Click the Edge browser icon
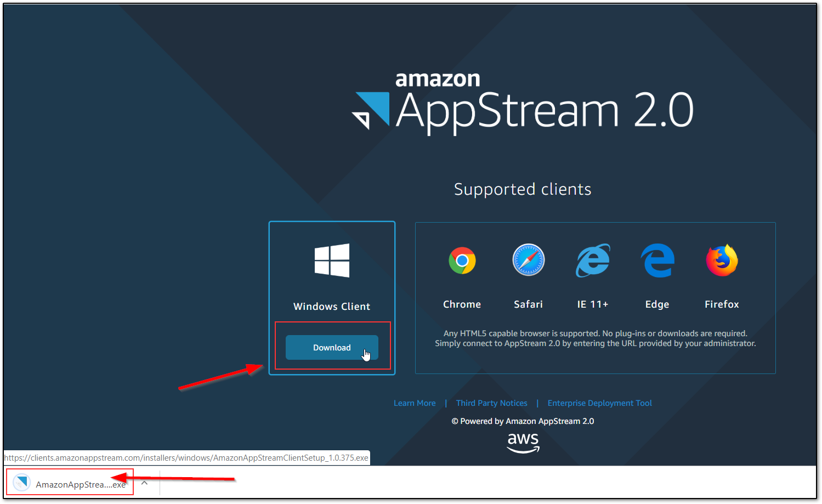 pyautogui.click(x=657, y=261)
